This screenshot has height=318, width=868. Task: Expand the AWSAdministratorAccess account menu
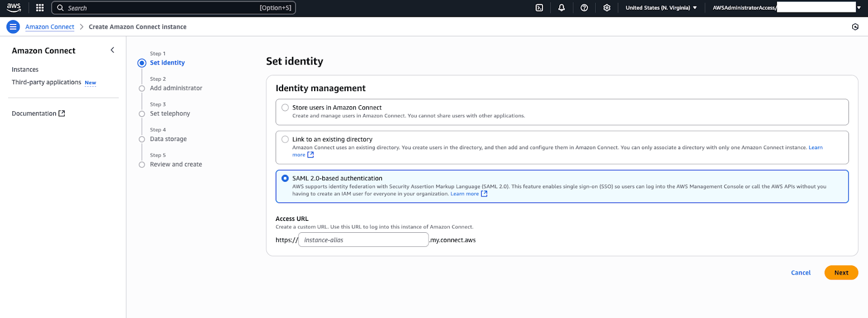(786, 8)
